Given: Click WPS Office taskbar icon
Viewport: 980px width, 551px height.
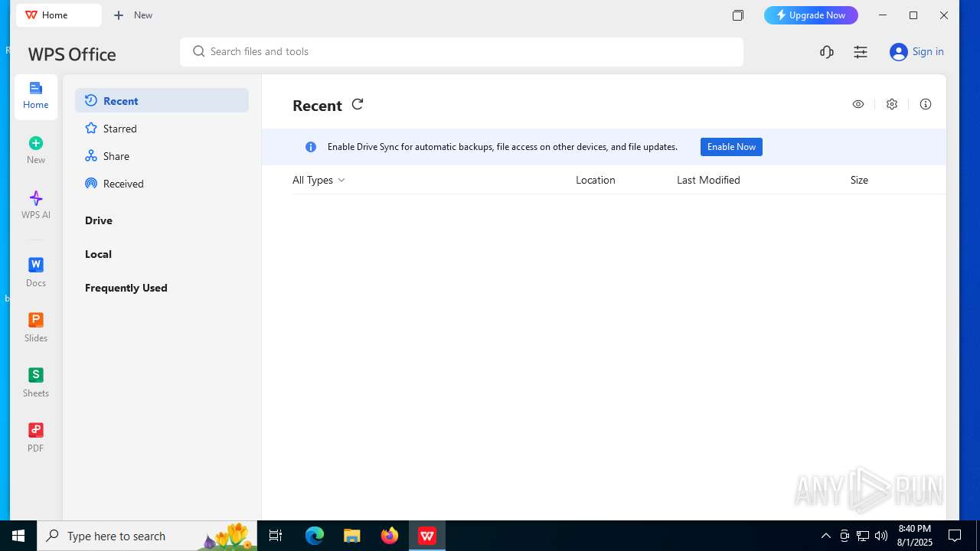Looking at the screenshot, I should click(427, 536).
